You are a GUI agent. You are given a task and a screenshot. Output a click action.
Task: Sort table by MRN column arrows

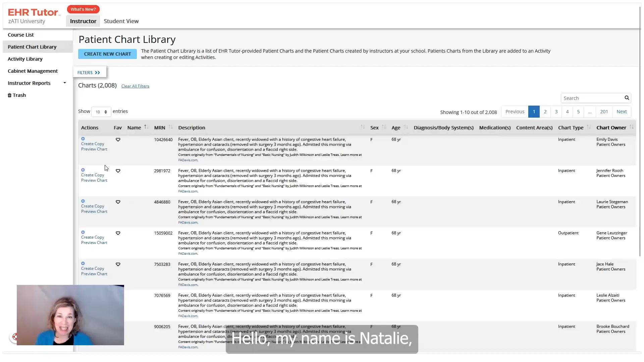pos(170,127)
